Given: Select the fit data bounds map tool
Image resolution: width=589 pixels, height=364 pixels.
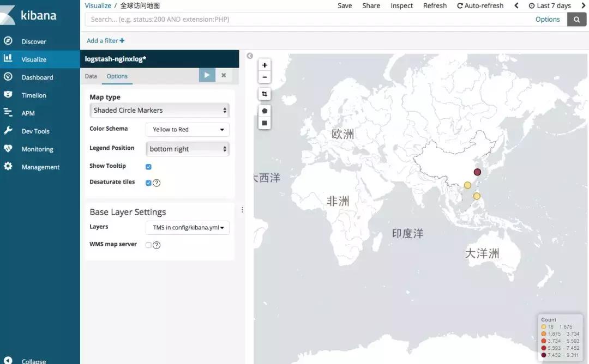Looking at the screenshot, I should (x=265, y=94).
